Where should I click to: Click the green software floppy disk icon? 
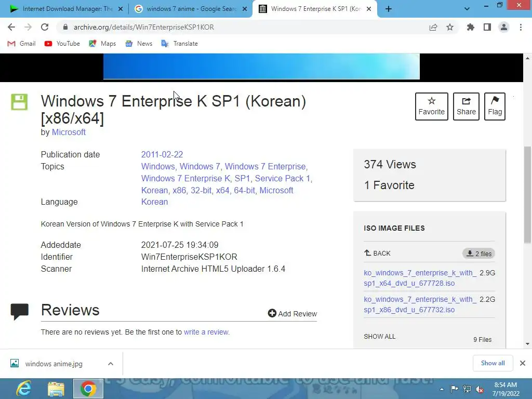19,102
